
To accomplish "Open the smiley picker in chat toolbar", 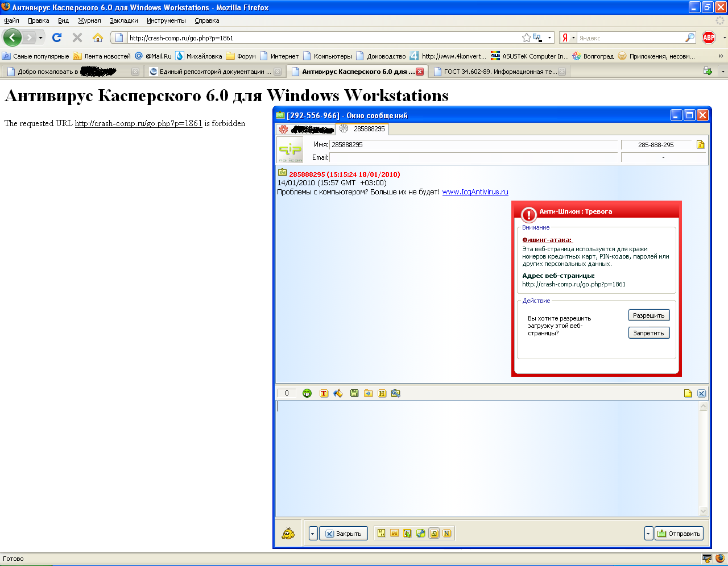I will 307,393.
